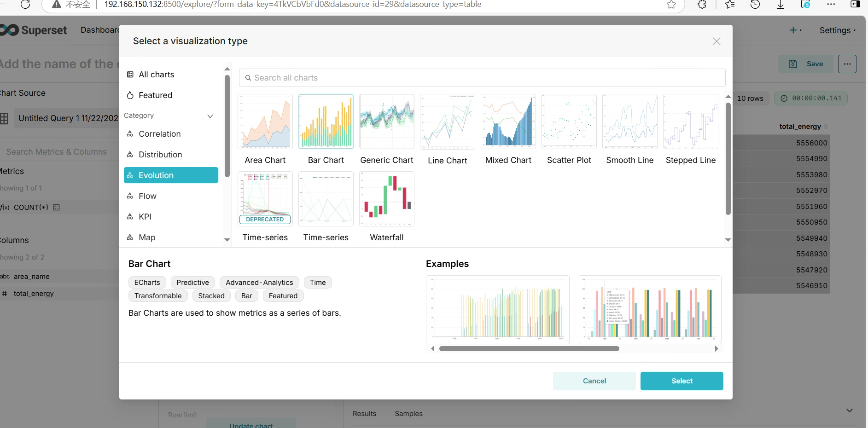This screenshot has height=428, width=868.
Task: Filter by Distribution category
Action: click(x=171, y=155)
